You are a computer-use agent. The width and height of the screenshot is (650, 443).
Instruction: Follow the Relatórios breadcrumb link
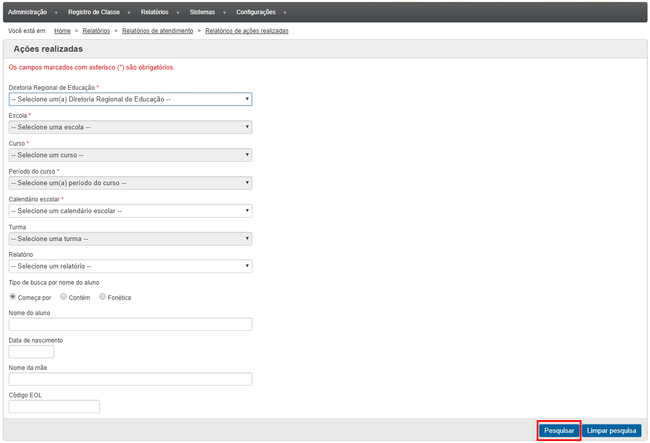click(x=96, y=31)
